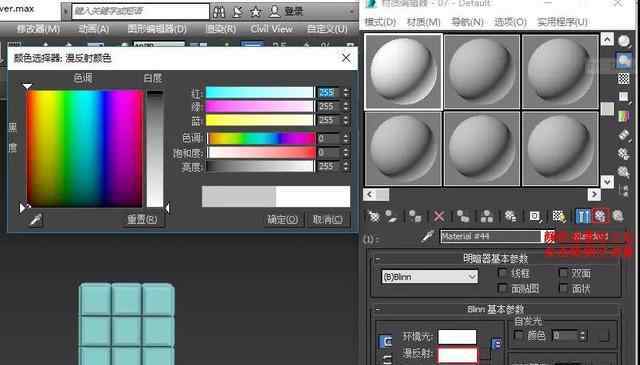Image resolution: width=640 pixels, height=365 pixels.
Task: Open the (B)Blinn shader dropdown
Action: tap(429, 277)
